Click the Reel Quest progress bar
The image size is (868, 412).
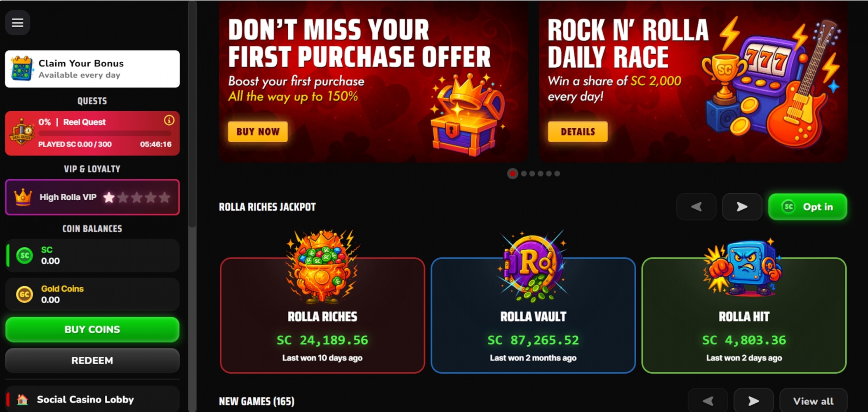coord(105,133)
